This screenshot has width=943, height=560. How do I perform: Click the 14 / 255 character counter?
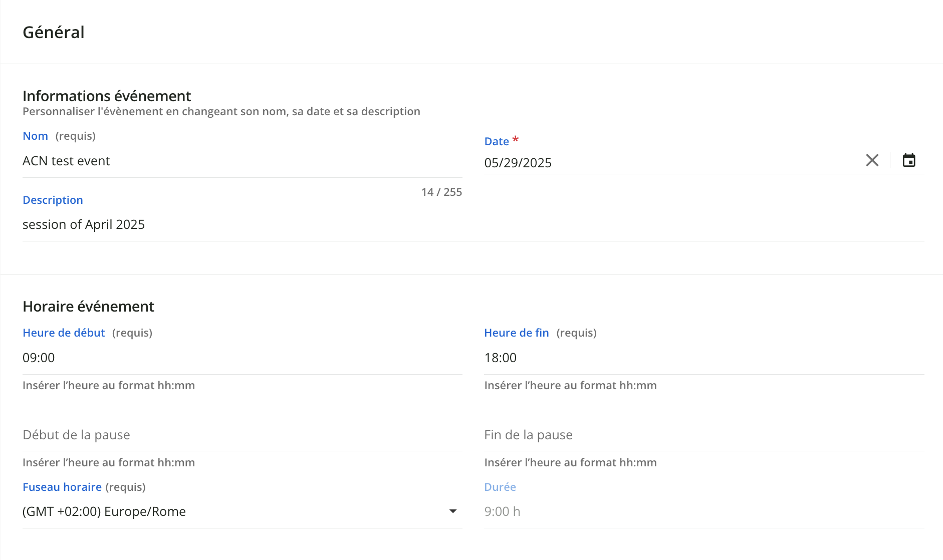point(441,192)
